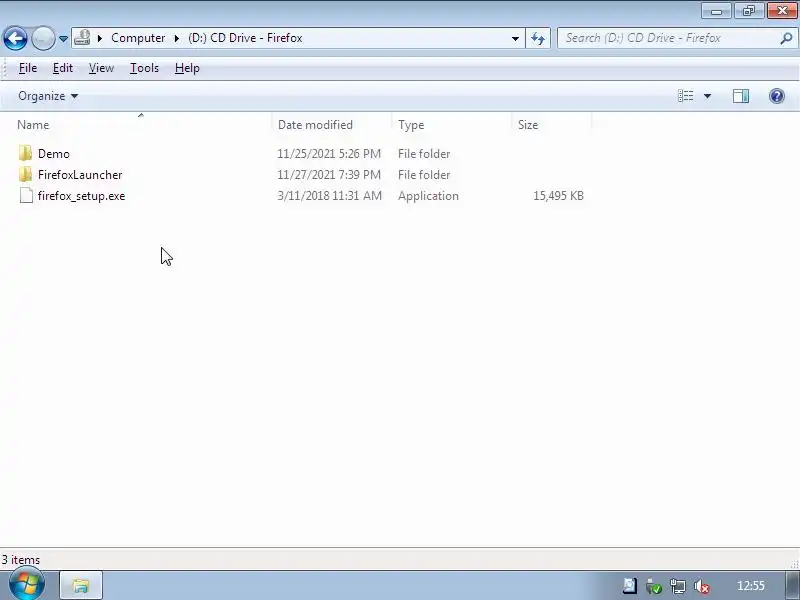This screenshot has height=600, width=800.
Task: Click the Application type cell
Action: pos(428,196)
